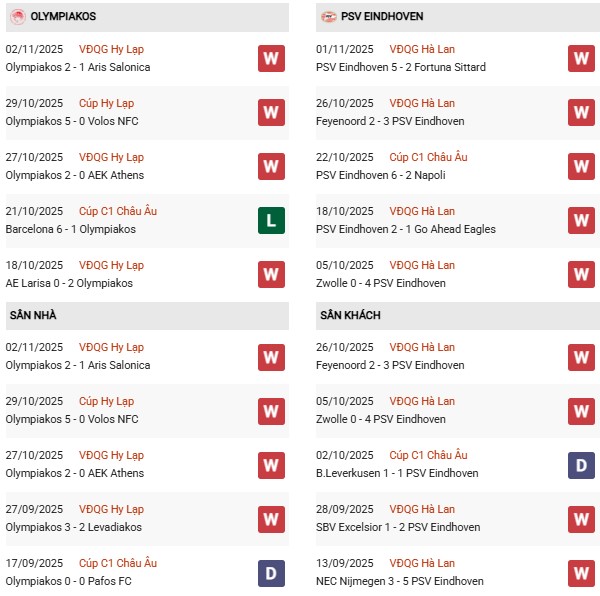Click the D badge for B.Leverkusen match
Screen dimensions: 600x596
click(x=582, y=464)
